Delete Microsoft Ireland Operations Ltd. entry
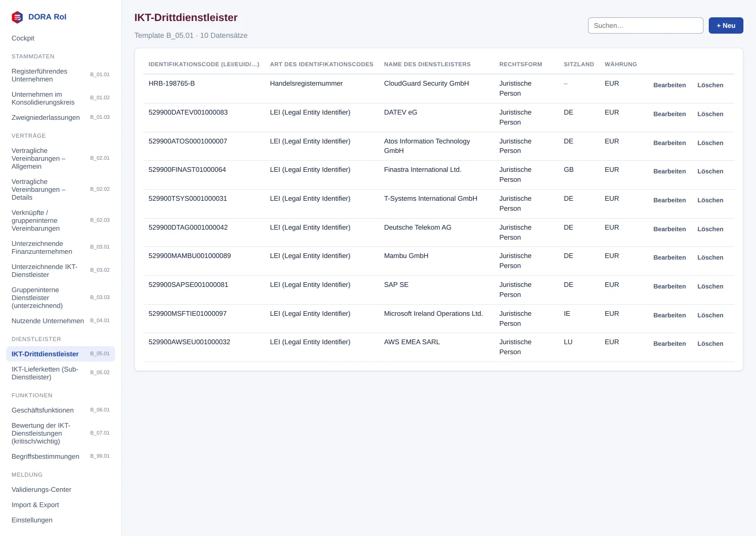Screen dimensions: 756x536 tap(710, 315)
